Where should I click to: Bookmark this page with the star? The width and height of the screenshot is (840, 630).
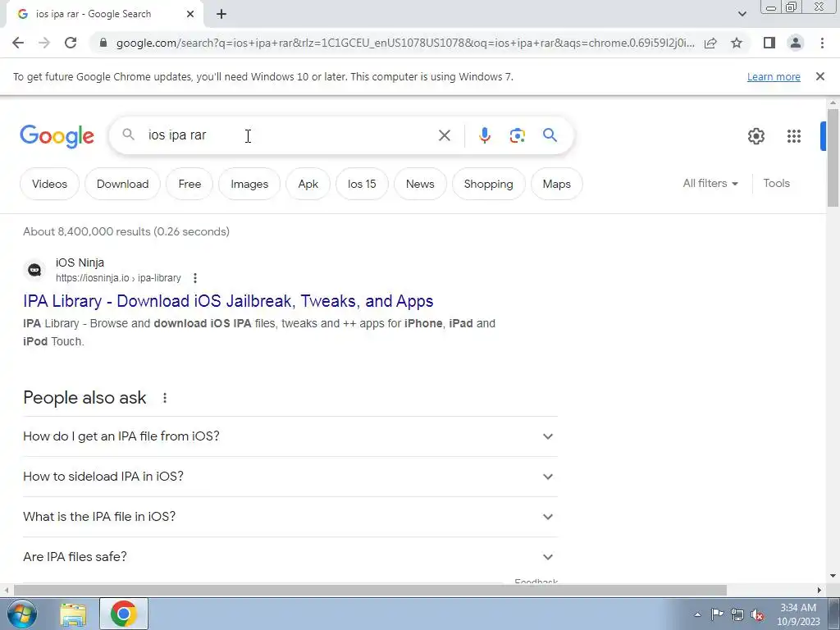pos(737,43)
